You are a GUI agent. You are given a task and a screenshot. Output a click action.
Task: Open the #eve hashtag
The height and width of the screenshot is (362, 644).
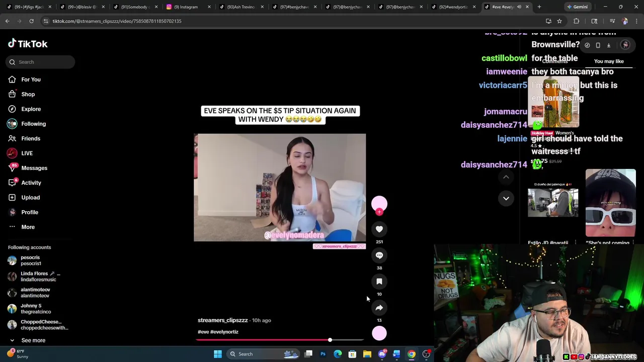click(x=203, y=332)
